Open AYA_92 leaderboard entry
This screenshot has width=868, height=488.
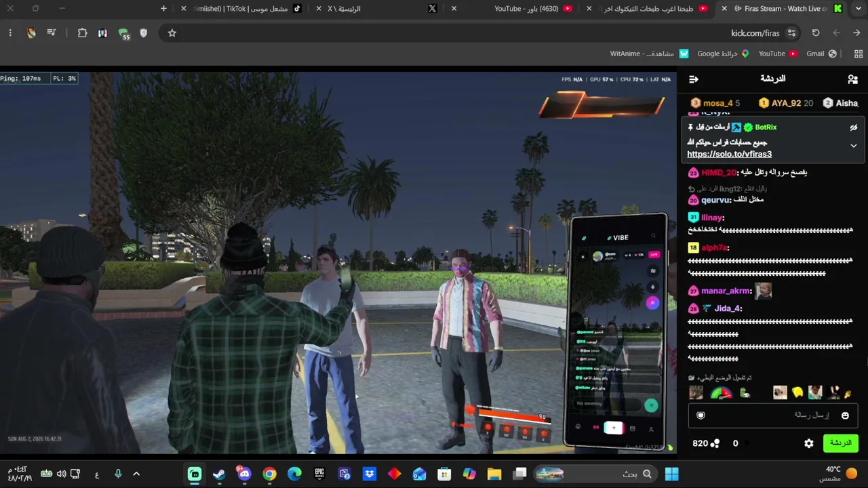pyautogui.click(x=786, y=103)
